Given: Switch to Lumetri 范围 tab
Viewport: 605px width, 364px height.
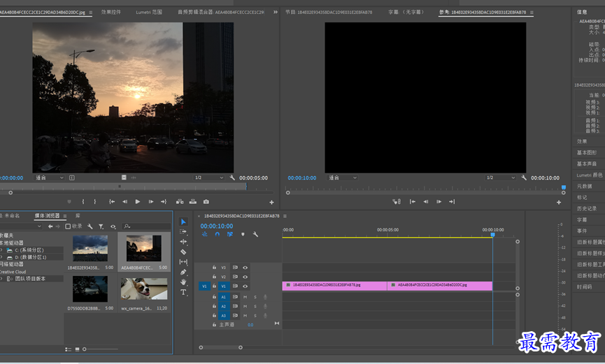Looking at the screenshot, I should click(x=149, y=12).
